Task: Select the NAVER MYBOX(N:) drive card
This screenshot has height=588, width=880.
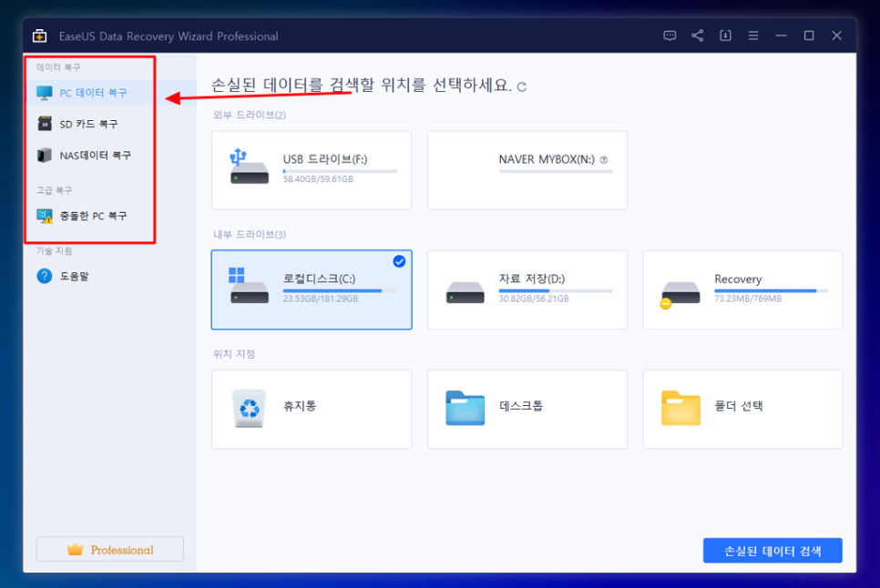Action: [527, 170]
